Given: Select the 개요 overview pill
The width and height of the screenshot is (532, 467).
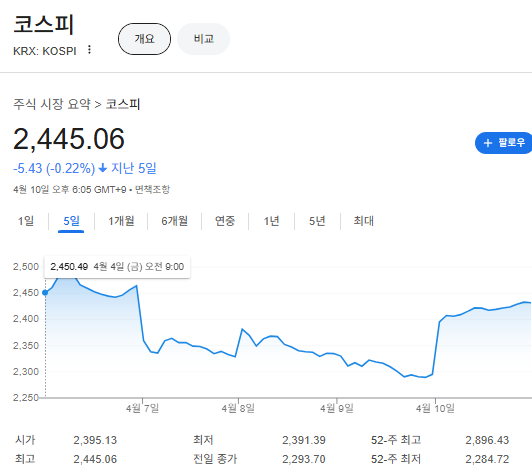Looking at the screenshot, I should click(x=144, y=39).
